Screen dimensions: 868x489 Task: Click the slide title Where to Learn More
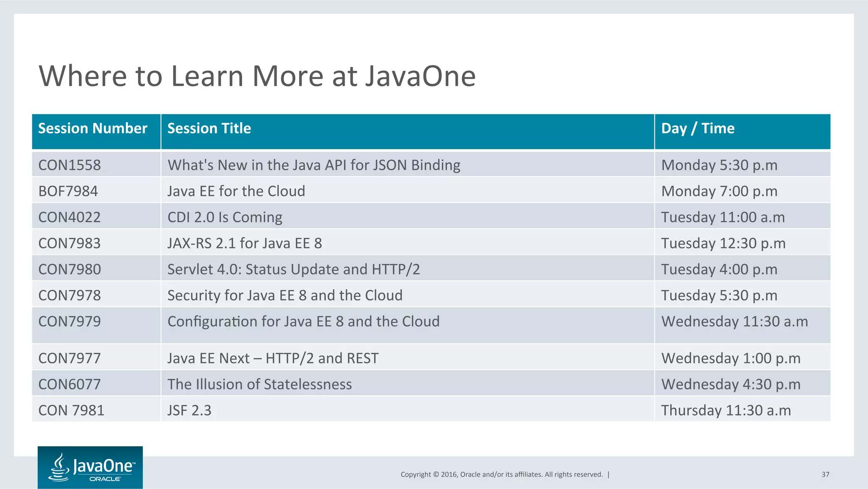click(257, 76)
